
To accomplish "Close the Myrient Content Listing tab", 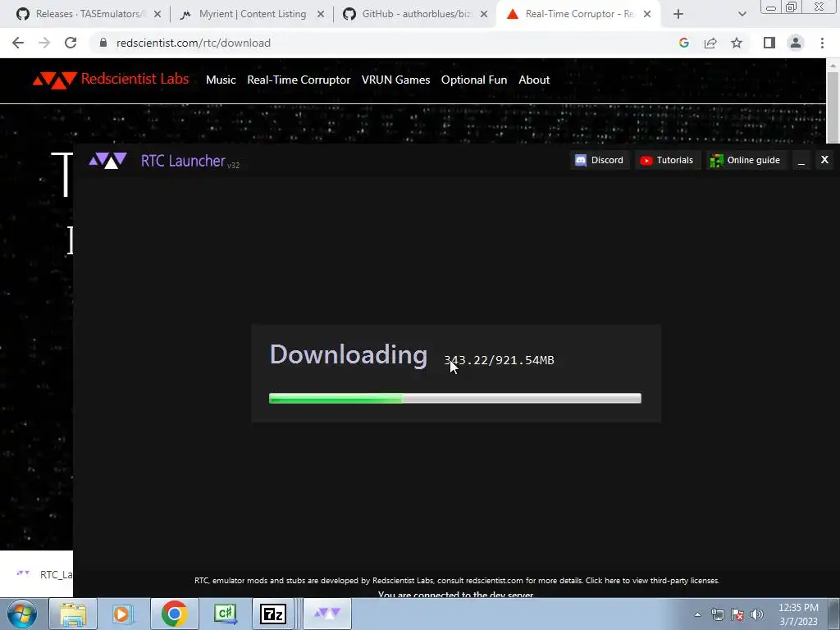I will click(x=321, y=15).
